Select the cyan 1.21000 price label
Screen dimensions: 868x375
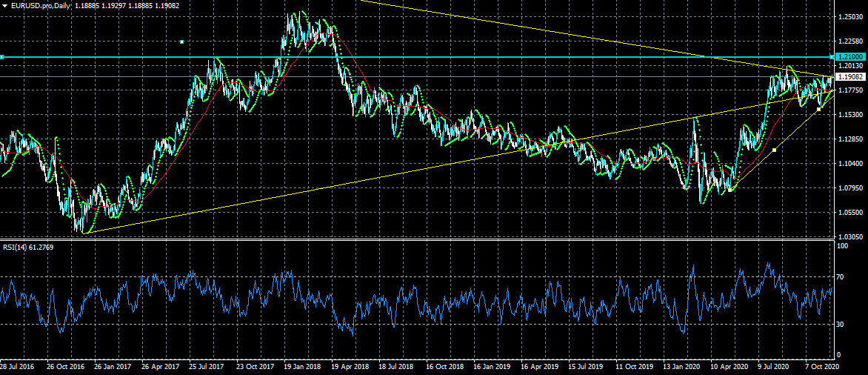[849, 57]
